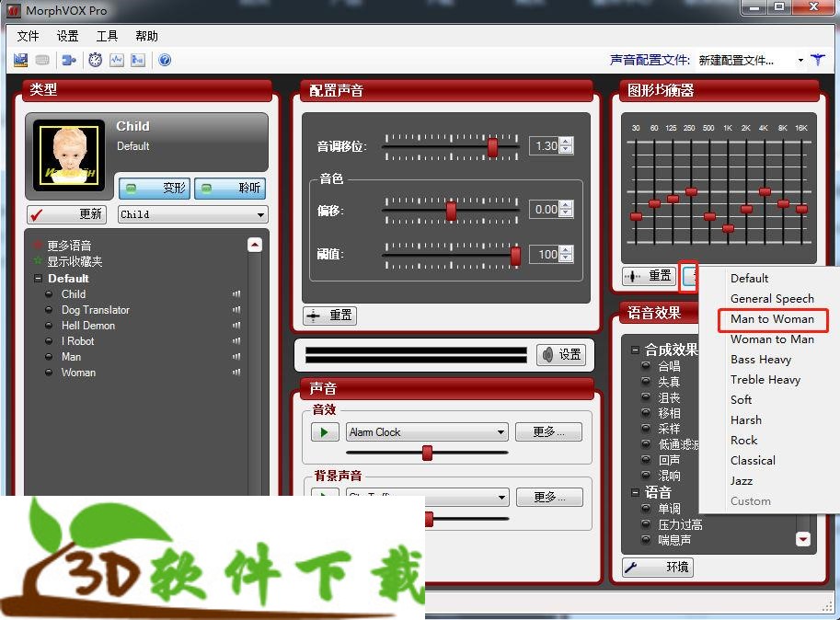The image size is (840, 620).
Task: Click the 环境 wrench button
Action: tap(658, 567)
